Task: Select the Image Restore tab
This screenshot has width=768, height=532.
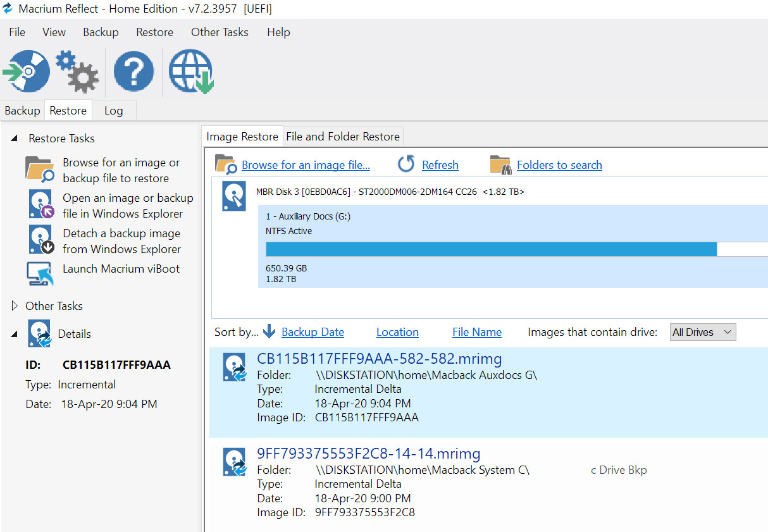Action: point(242,137)
